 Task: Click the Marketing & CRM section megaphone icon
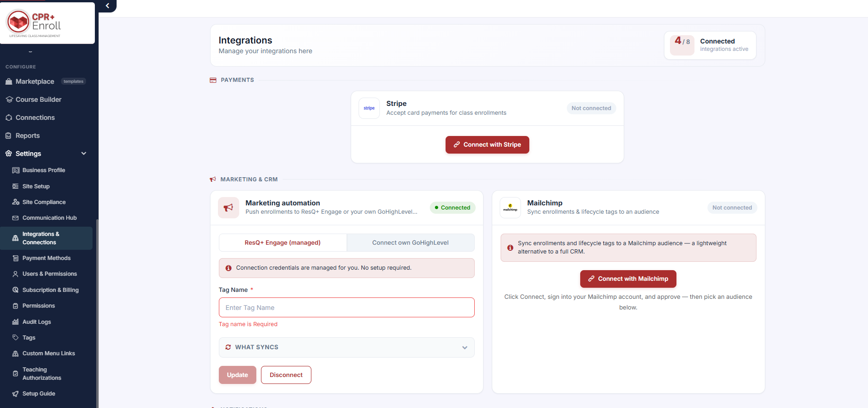click(x=213, y=179)
